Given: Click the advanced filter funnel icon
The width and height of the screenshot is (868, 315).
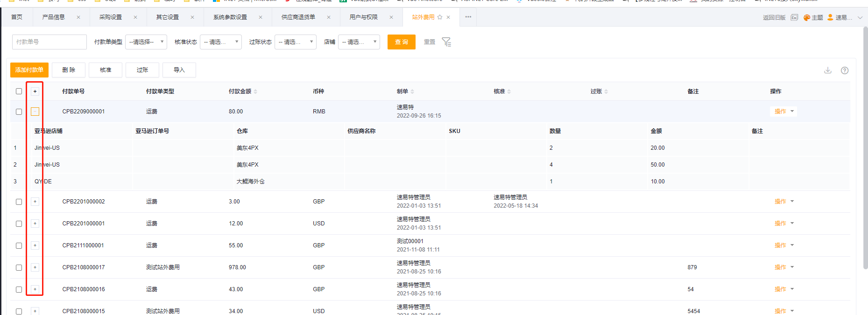Looking at the screenshot, I should click(x=446, y=42).
